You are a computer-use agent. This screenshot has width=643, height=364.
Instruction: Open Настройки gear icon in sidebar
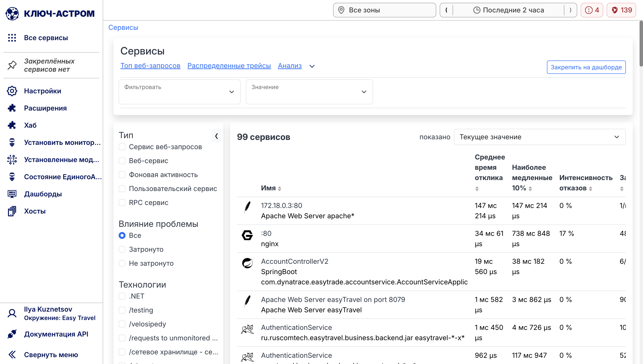(x=12, y=91)
